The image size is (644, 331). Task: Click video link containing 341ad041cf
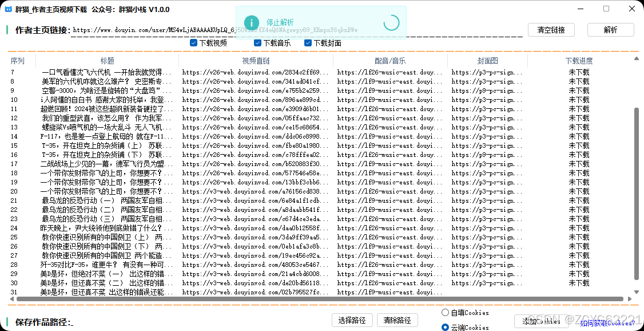256,81
